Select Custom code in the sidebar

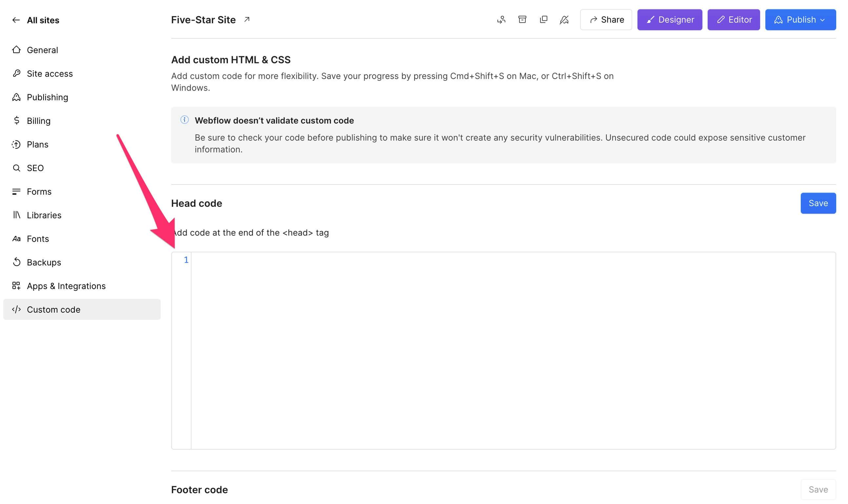pyautogui.click(x=82, y=309)
